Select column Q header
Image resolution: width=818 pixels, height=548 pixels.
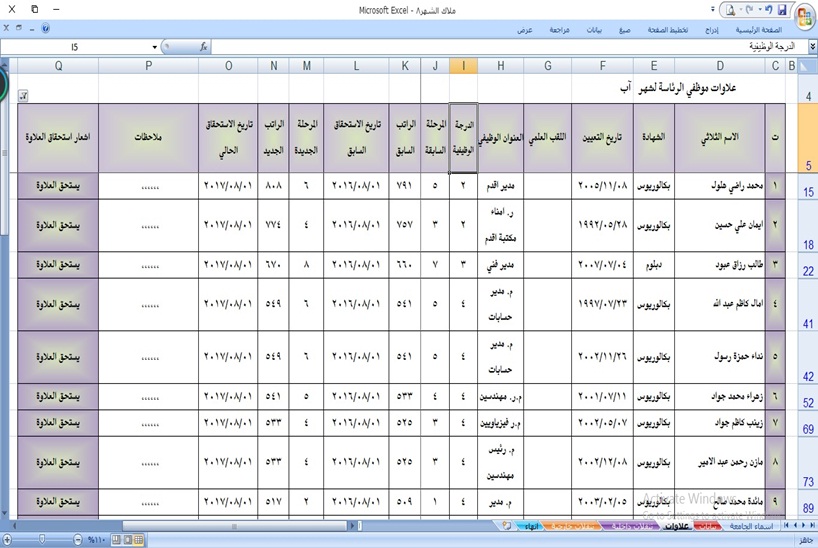pos(58,66)
